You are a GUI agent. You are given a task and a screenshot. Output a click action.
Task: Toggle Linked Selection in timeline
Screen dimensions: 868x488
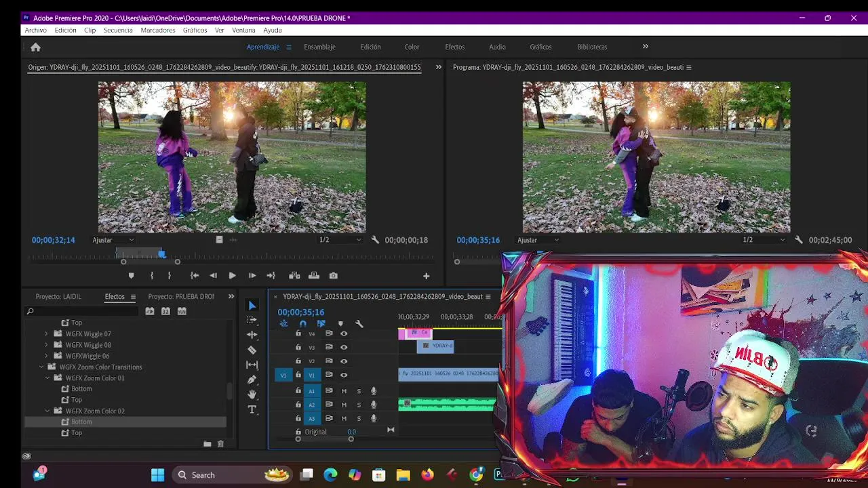coord(321,324)
